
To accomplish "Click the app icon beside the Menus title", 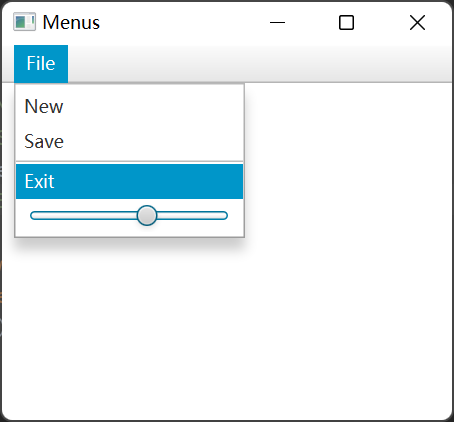I will [x=24, y=22].
